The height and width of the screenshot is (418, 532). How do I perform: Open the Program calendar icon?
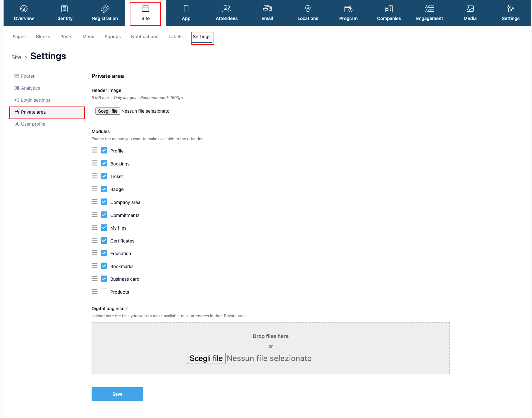[349, 9]
